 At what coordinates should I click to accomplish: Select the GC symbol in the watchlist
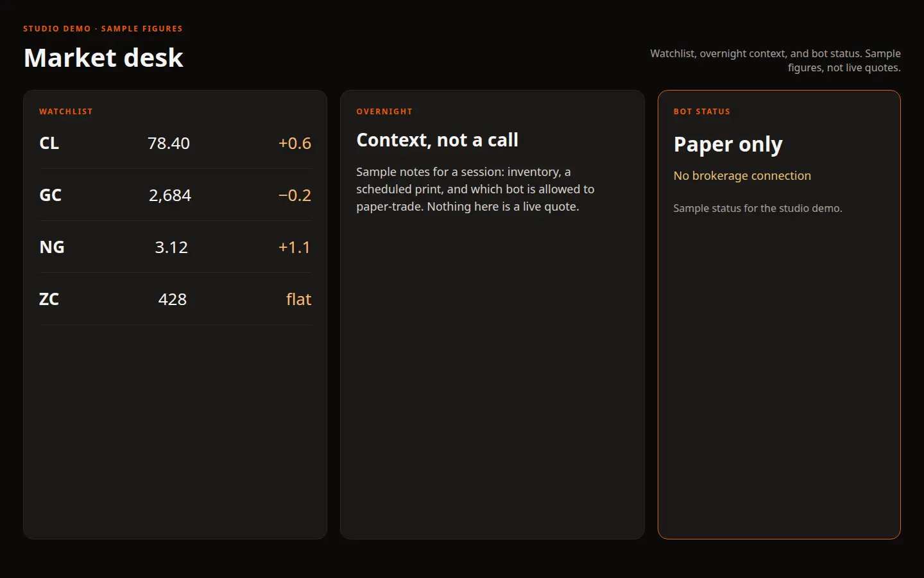pos(51,195)
